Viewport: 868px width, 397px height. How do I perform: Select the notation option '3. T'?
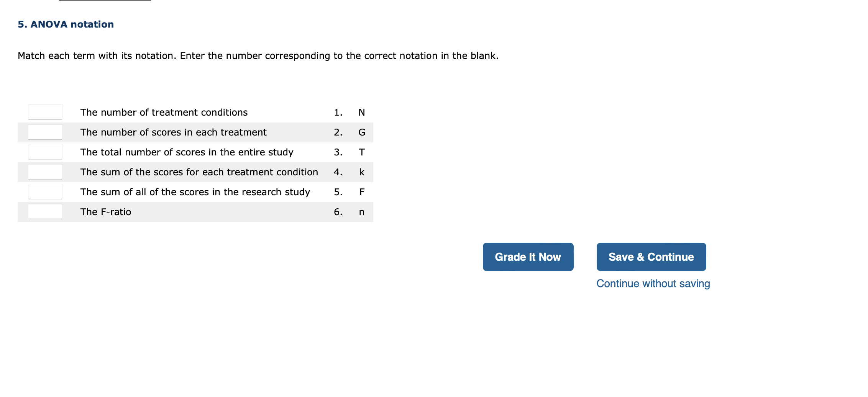pyautogui.click(x=349, y=152)
